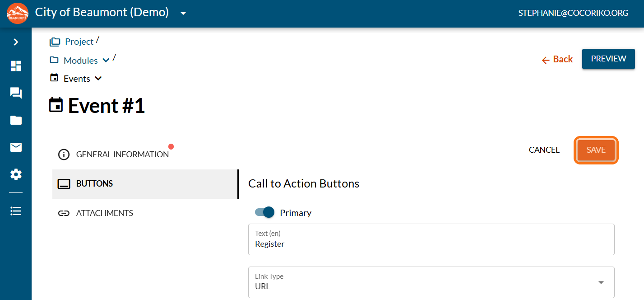Expand the Modules breadcrumb dropdown
The width and height of the screenshot is (644, 300).
[106, 61]
